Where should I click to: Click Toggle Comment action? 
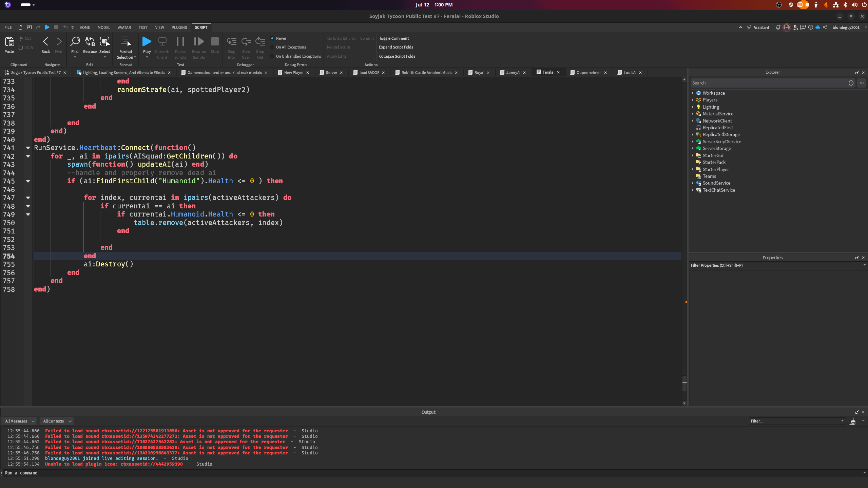tap(393, 38)
